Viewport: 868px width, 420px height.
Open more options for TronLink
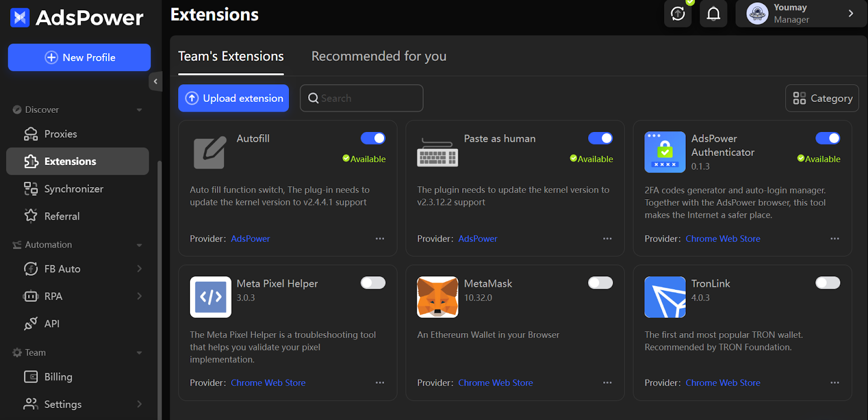click(834, 383)
